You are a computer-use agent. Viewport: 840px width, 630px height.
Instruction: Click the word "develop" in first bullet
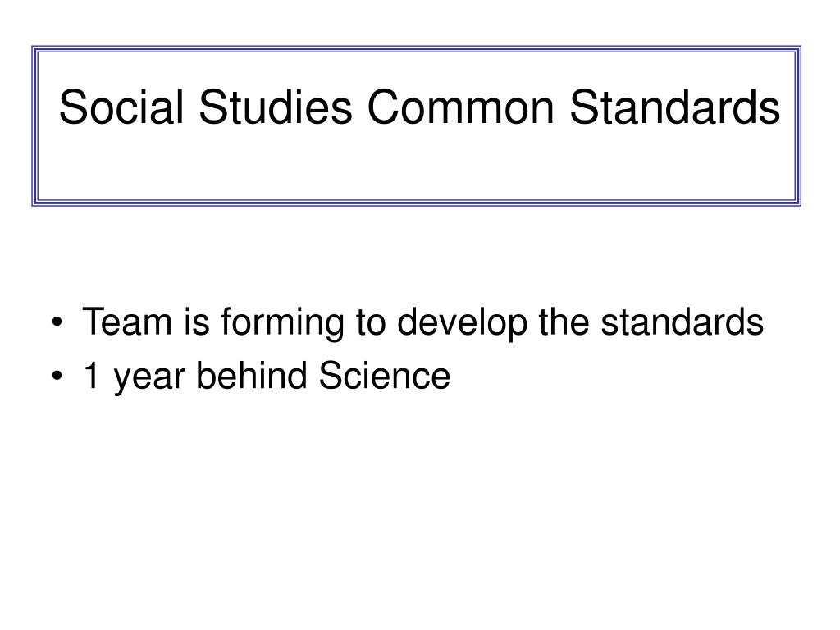pyautogui.click(x=463, y=323)
